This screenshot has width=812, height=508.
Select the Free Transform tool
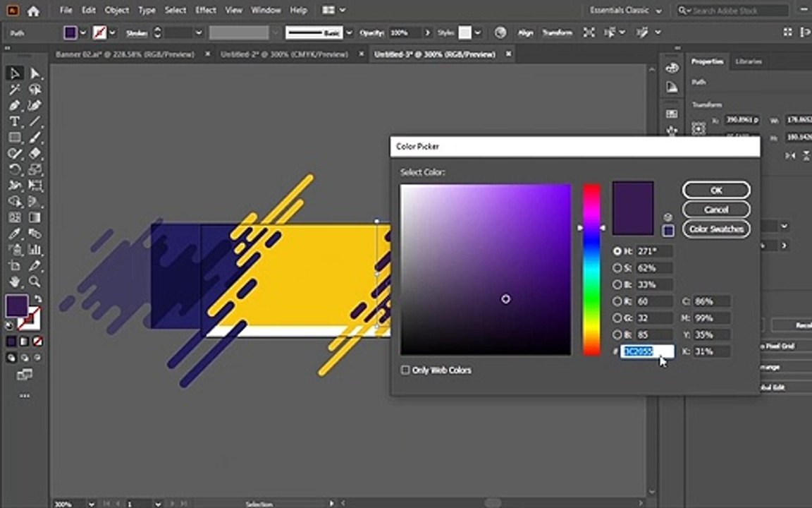35,186
